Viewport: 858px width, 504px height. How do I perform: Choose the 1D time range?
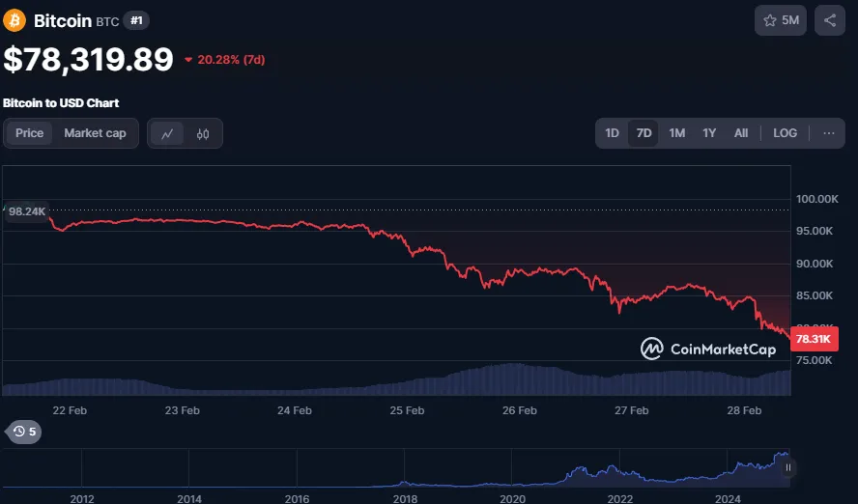pos(612,133)
